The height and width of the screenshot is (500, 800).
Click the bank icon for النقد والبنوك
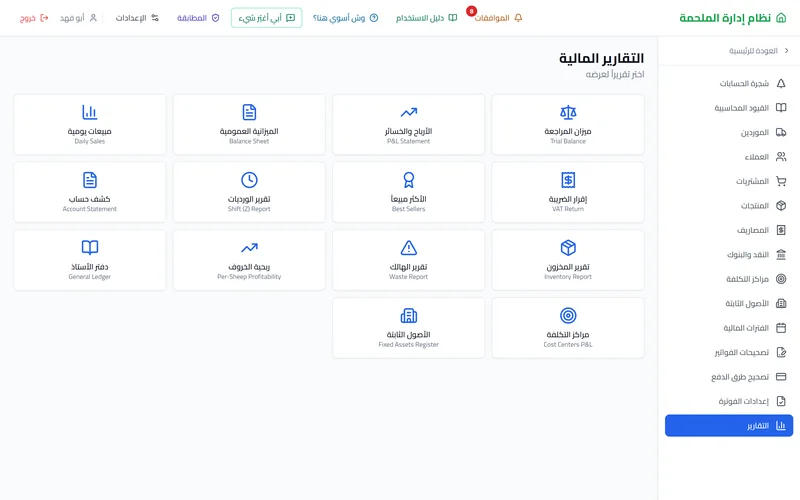click(781, 255)
